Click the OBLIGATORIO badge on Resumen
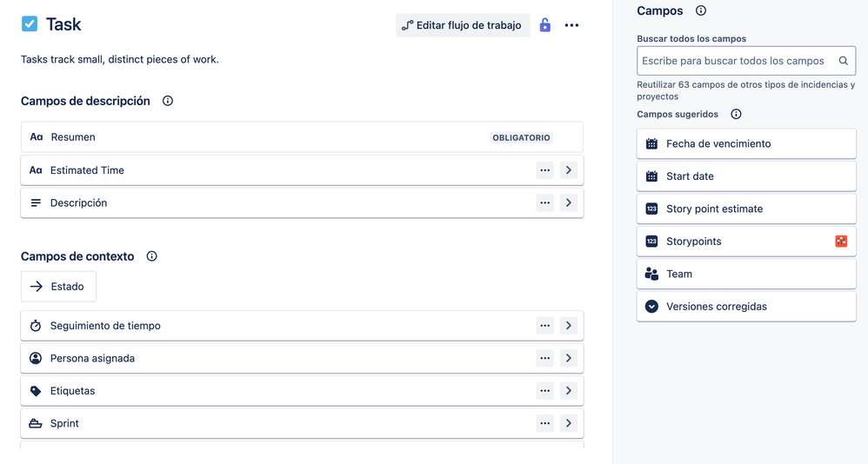Image resolution: width=868 pixels, height=464 pixels. point(521,137)
